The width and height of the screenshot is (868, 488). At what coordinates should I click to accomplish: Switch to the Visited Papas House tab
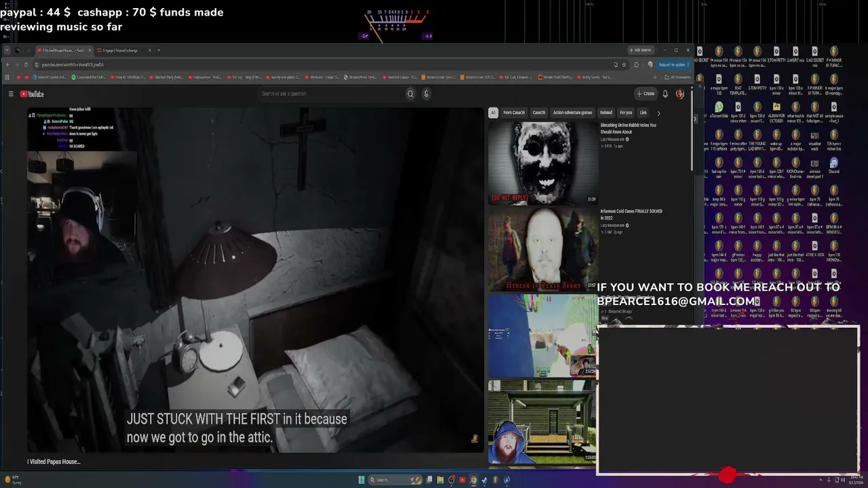point(63,50)
